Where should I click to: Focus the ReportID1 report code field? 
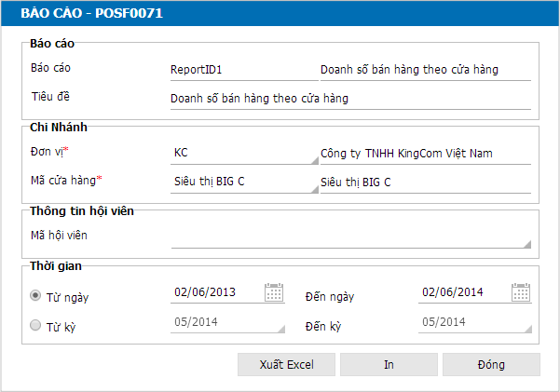coord(244,70)
